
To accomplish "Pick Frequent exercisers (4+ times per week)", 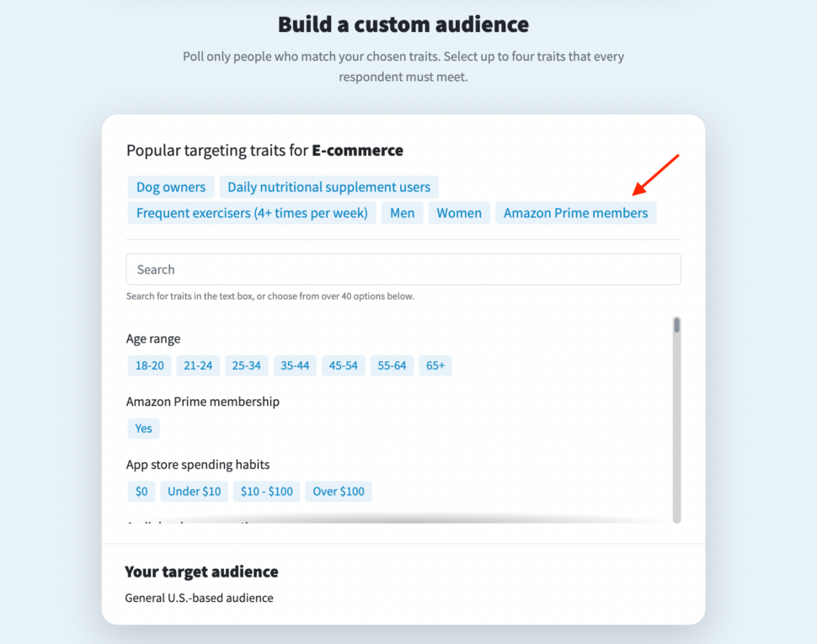I will point(252,213).
